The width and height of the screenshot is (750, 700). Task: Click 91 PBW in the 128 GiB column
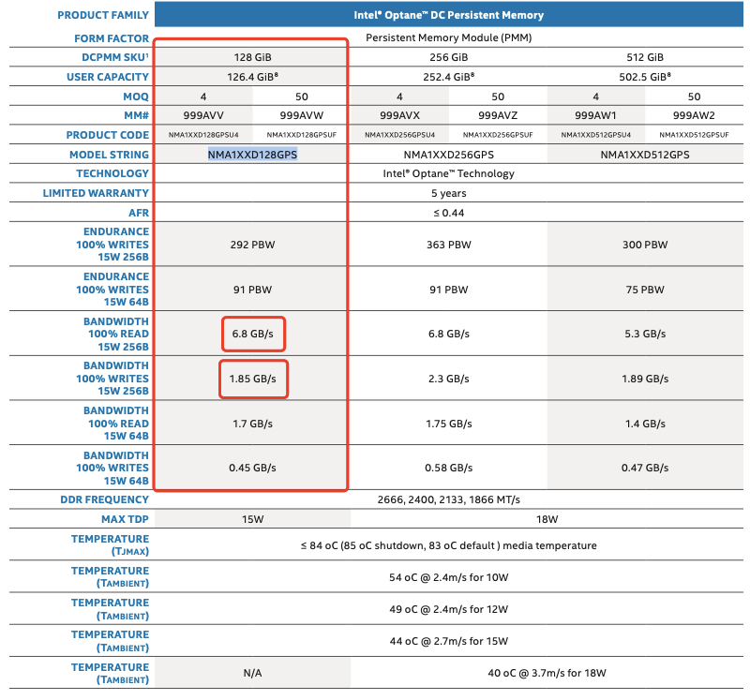[x=252, y=290]
